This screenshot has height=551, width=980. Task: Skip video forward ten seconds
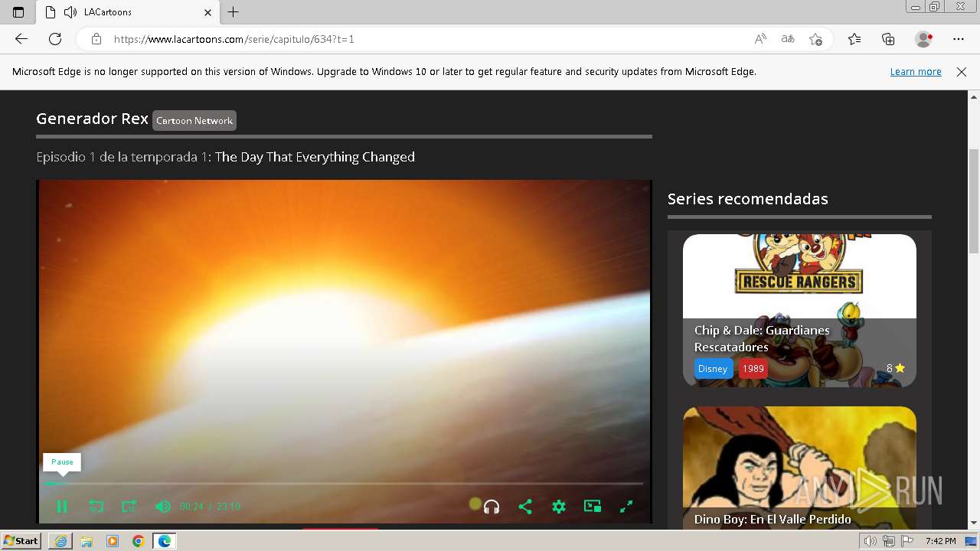(x=129, y=506)
